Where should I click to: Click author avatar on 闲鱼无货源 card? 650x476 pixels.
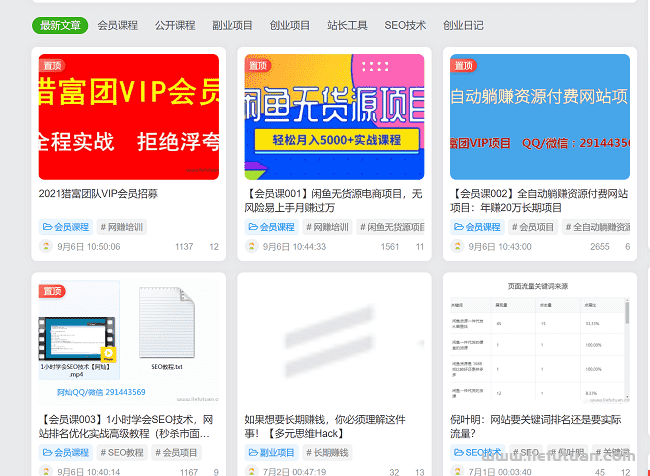[252, 246]
